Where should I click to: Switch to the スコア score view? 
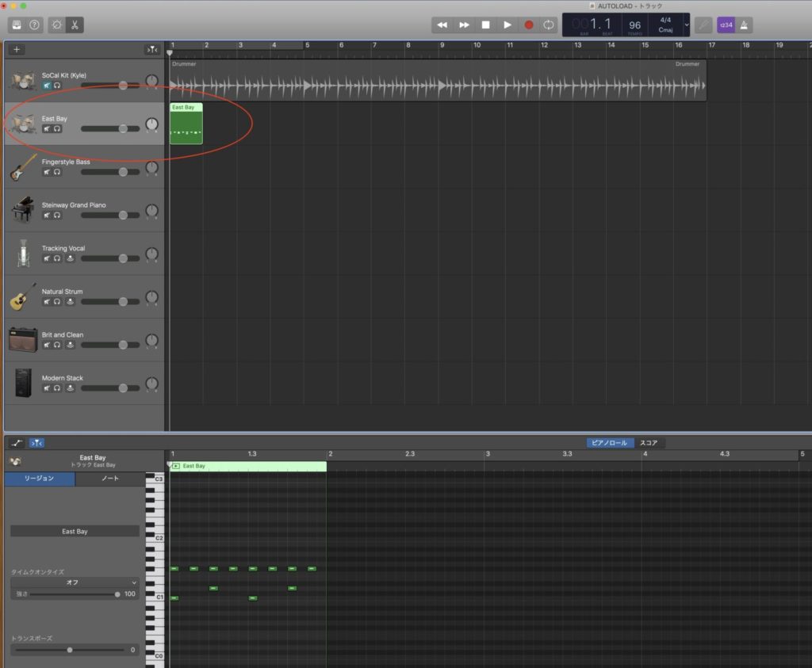649,443
